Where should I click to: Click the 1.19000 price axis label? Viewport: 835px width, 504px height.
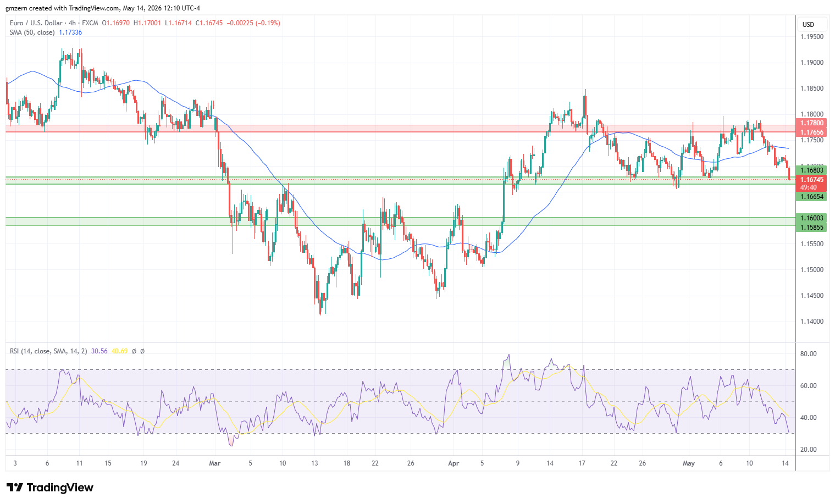[x=812, y=63]
